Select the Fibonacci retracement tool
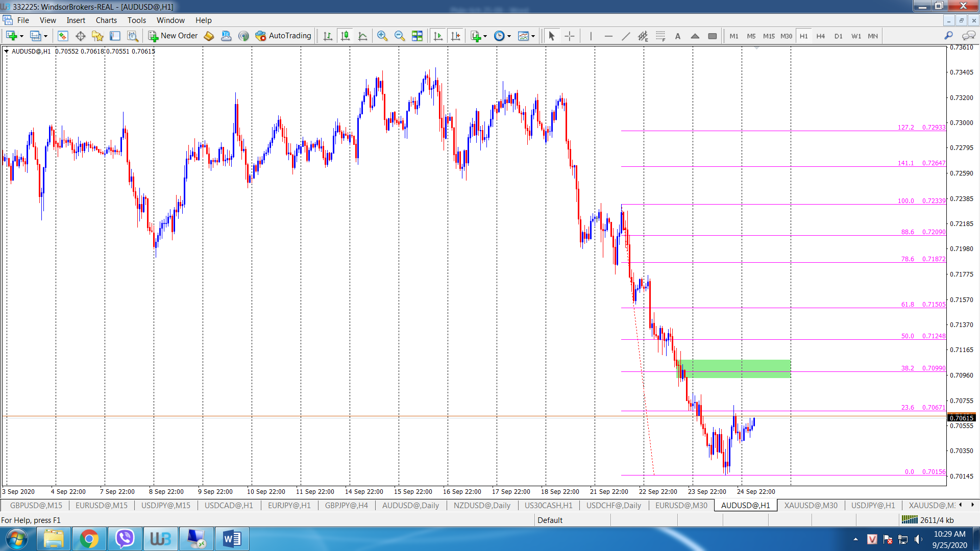Viewport: 980px width, 551px height. 660,36
